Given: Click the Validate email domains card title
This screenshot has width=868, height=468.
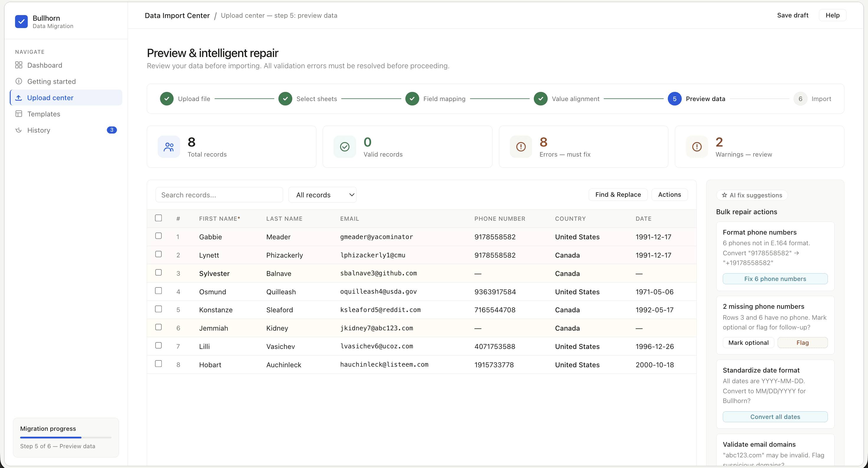Looking at the screenshot, I should [x=759, y=444].
